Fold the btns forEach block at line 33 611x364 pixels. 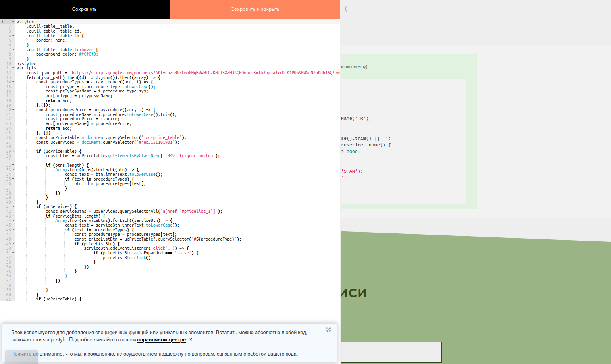point(13,170)
